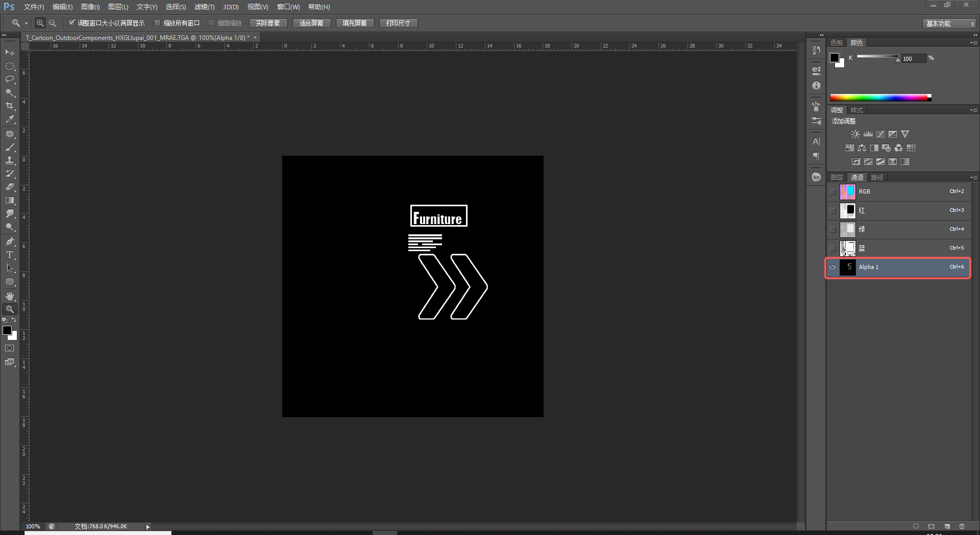Reset to default foreground and background colors
The height and width of the screenshot is (535, 980).
5,320
